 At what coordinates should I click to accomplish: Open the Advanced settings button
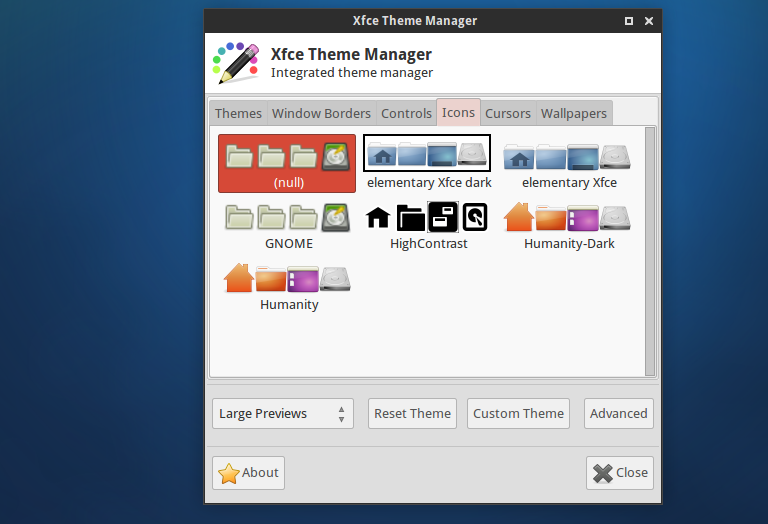(619, 414)
